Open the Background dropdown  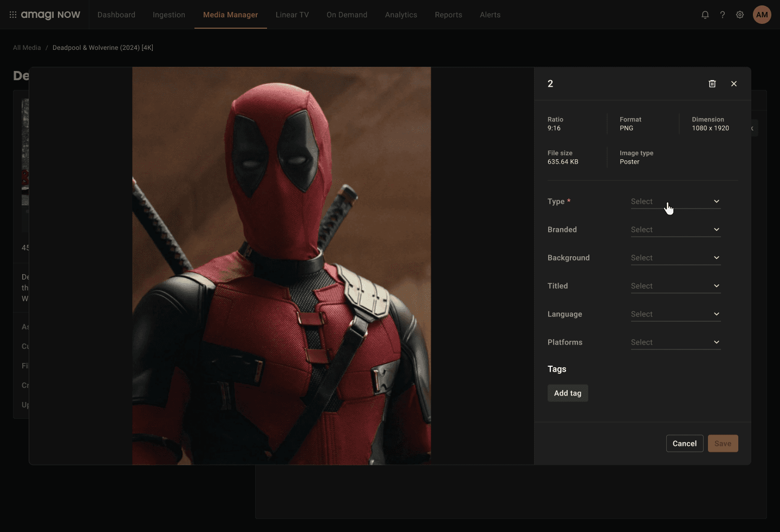[675, 258]
